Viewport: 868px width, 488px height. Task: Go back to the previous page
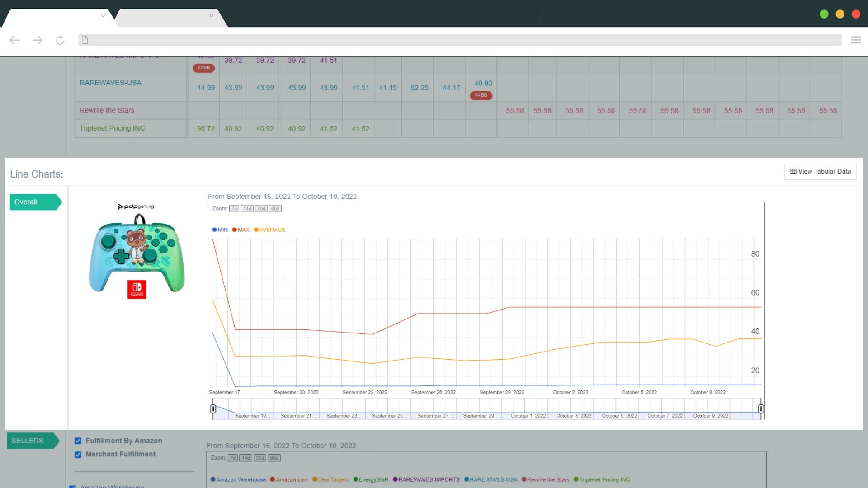click(14, 40)
